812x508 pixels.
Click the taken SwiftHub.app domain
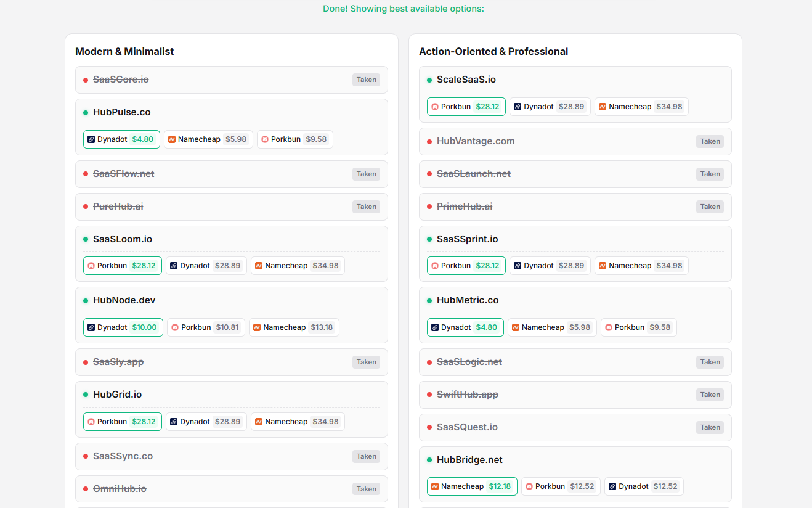pyautogui.click(x=468, y=395)
